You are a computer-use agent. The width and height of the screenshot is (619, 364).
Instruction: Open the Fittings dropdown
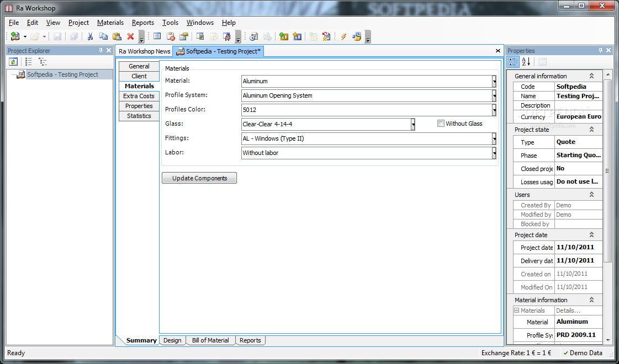coord(494,138)
